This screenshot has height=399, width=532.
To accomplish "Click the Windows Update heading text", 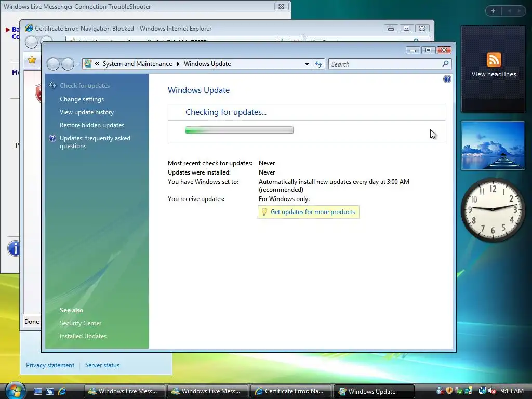I will coord(199,90).
